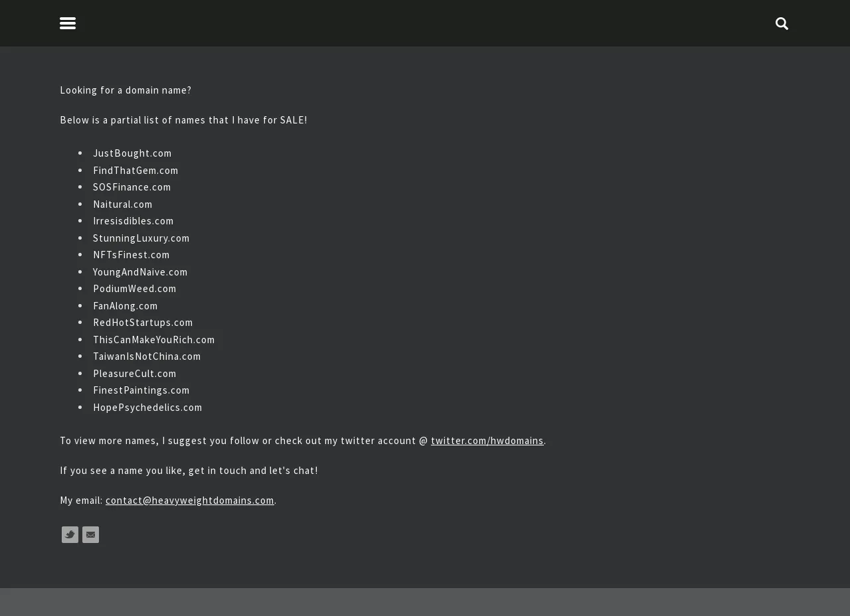This screenshot has height=616, width=850.
Task: Click SOSFinance.com in the list
Action: pos(132,187)
